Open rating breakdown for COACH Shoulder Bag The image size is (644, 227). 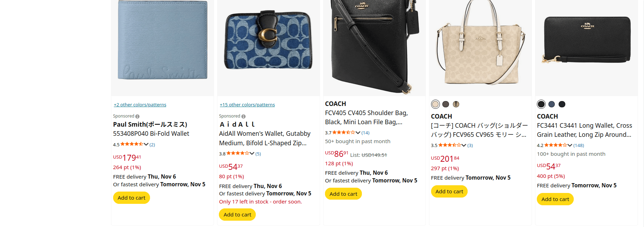point(358,133)
